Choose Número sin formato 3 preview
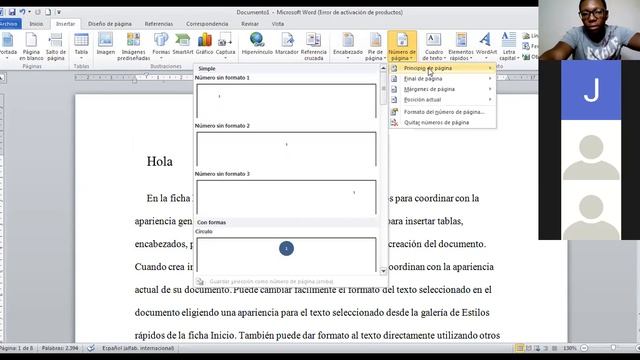640x360 pixels. pyautogui.click(x=286, y=197)
